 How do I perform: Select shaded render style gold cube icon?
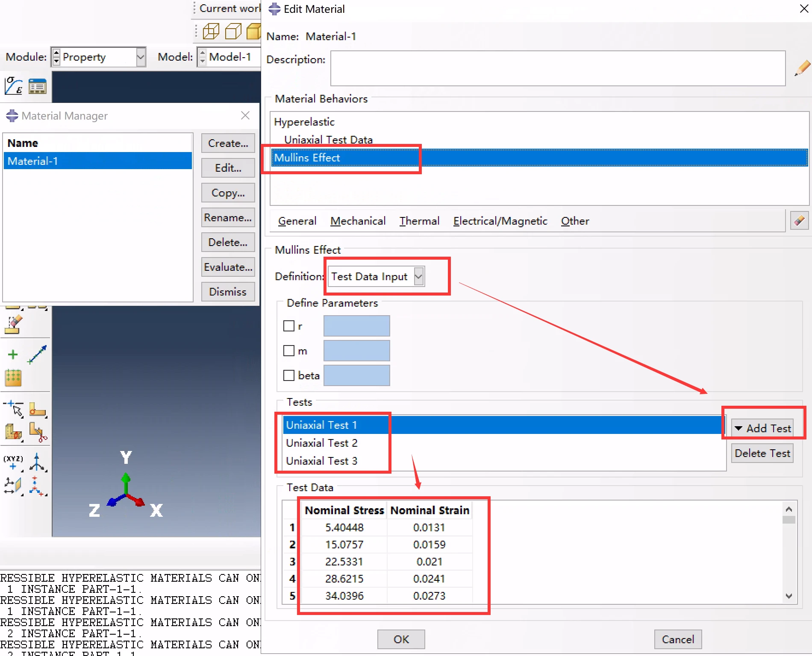tap(254, 31)
